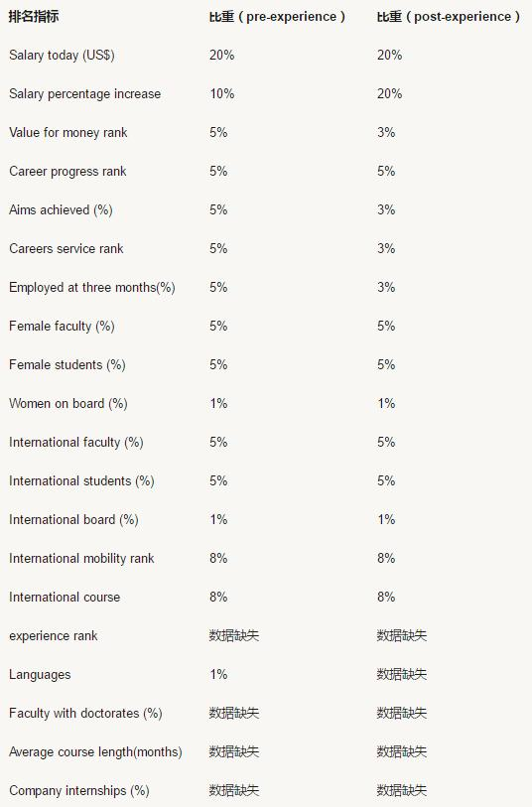Click the 排名指标 column header

click(34, 17)
